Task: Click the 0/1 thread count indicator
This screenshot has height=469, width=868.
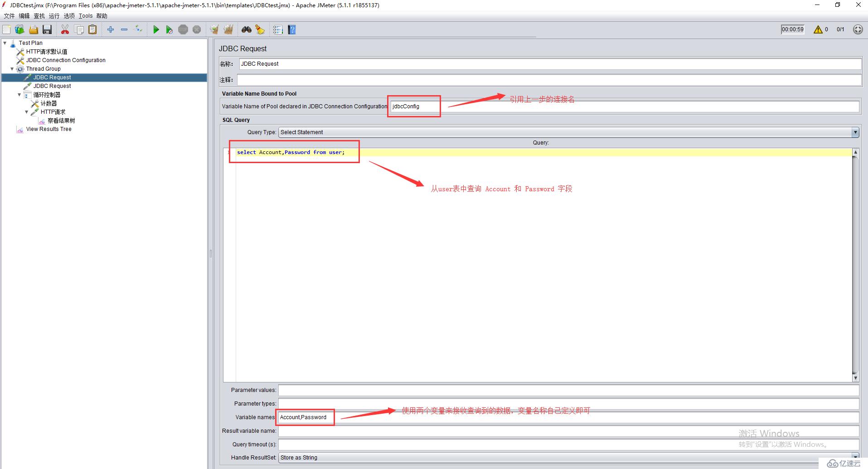Action: [x=840, y=29]
